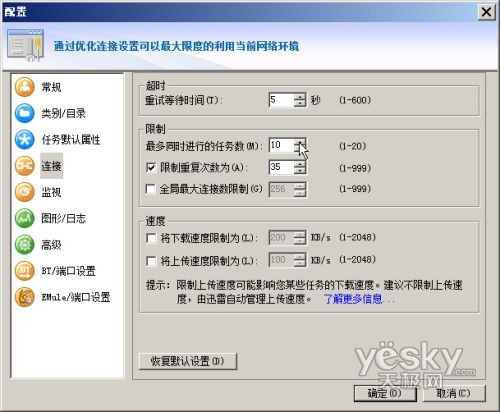Enable 将下载速度限制为 checkbox
The width and height of the screenshot is (500, 412).
point(151,238)
